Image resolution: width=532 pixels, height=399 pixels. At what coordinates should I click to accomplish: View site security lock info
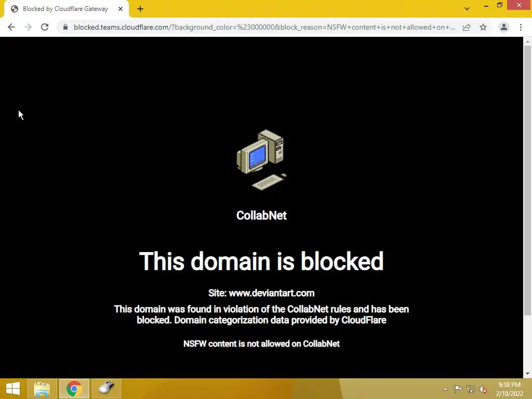tap(65, 27)
